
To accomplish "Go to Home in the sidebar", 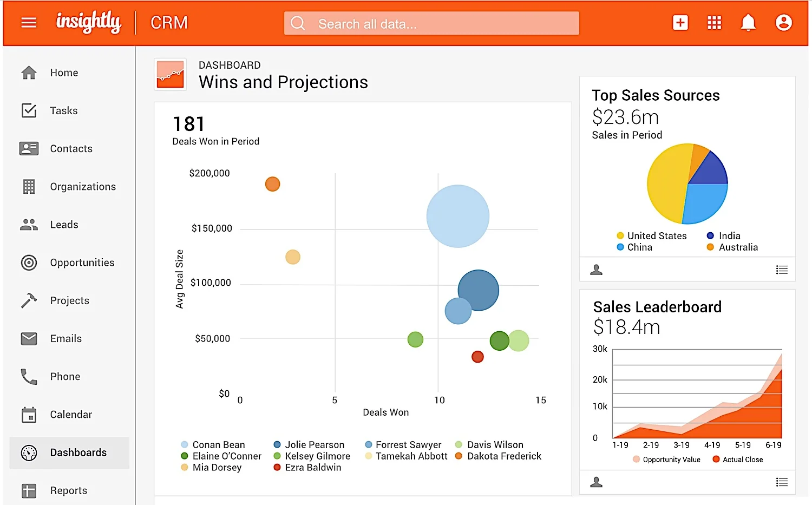I will [x=64, y=73].
